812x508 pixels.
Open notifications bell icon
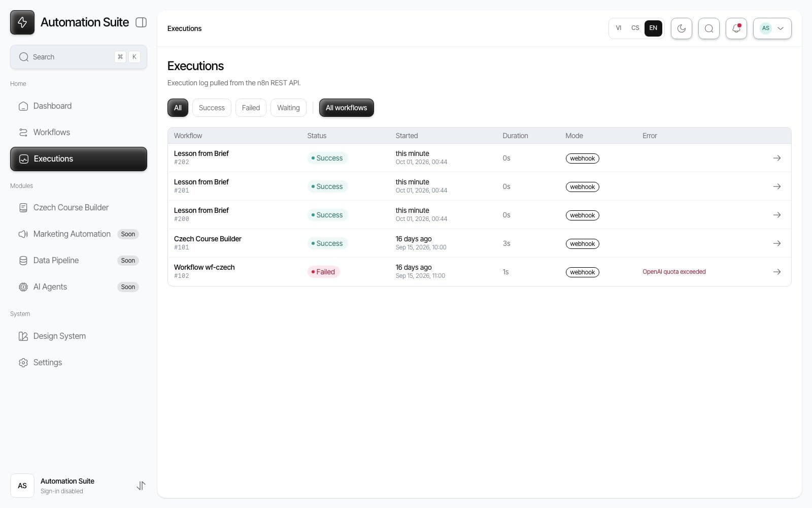click(x=736, y=28)
